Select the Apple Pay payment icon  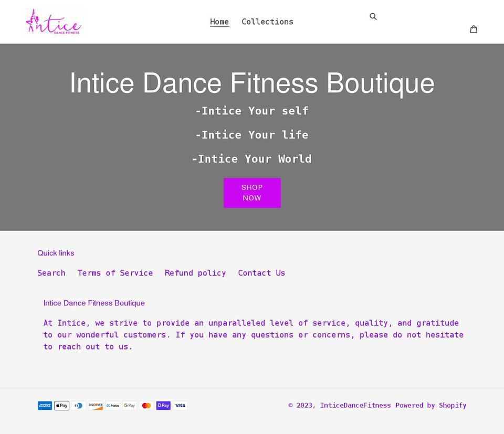coord(61,405)
